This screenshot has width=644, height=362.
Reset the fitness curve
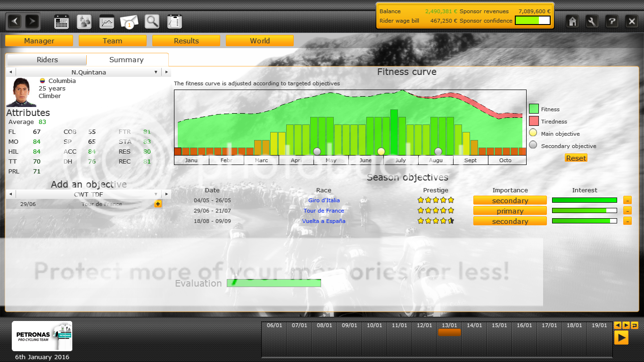[x=576, y=158]
